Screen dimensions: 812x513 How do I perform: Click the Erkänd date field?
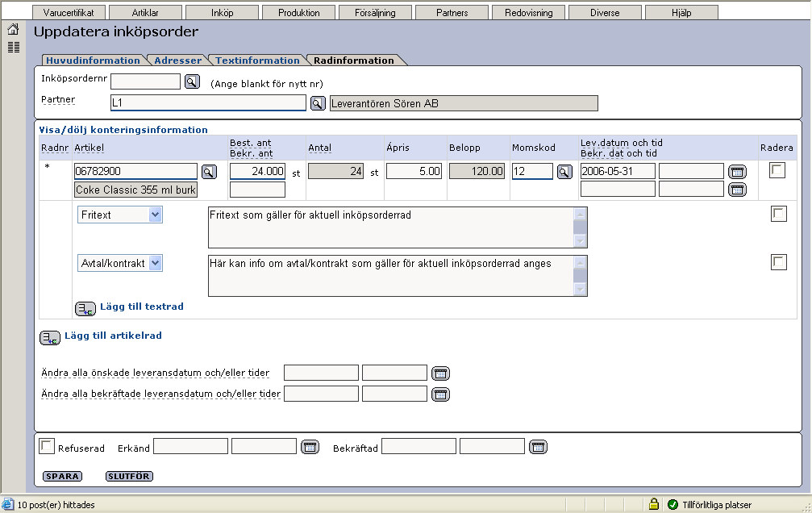[x=190, y=446]
